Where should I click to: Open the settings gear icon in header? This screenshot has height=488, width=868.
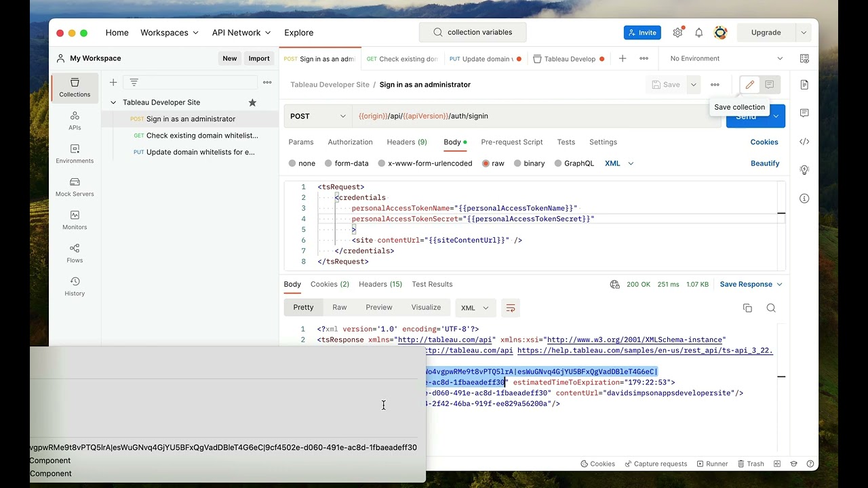(x=677, y=33)
